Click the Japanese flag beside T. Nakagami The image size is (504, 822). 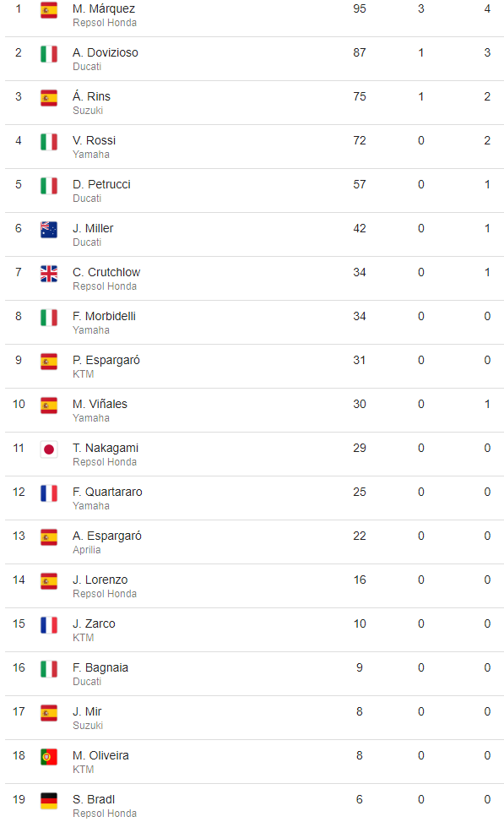tap(49, 449)
